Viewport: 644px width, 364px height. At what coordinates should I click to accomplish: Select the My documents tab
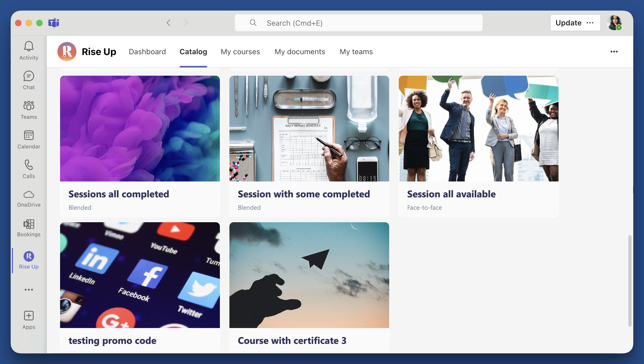[x=300, y=52]
